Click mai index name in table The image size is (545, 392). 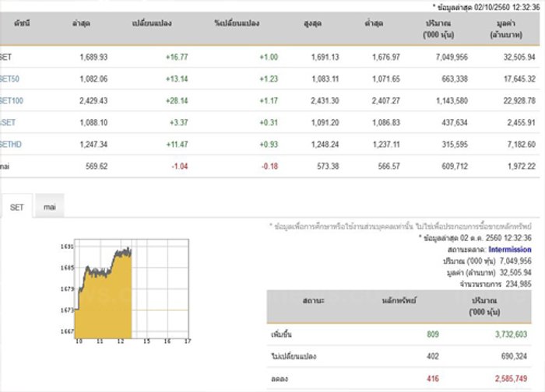pos(5,166)
